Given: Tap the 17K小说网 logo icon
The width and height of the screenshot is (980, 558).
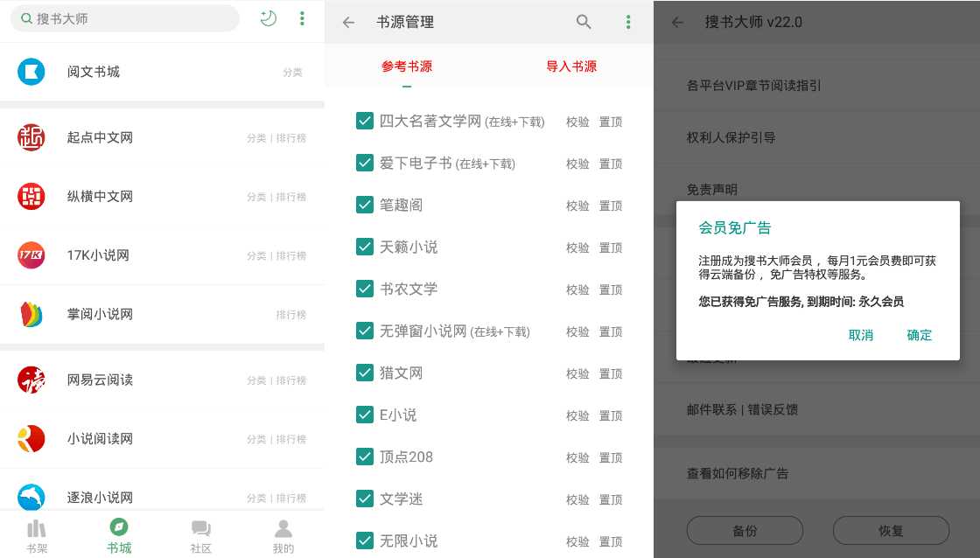Looking at the screenshot, I should pos(31,255).
